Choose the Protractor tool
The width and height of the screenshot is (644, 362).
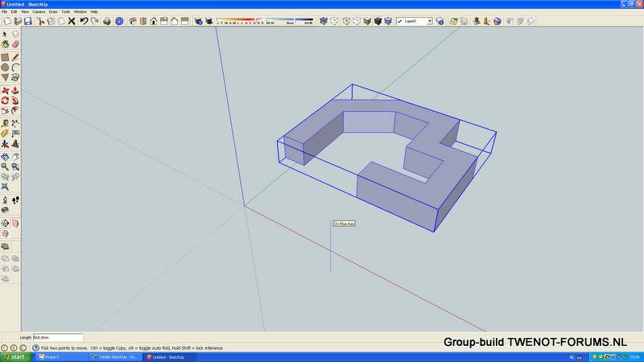pyautogui.click(x=5, y=134)
